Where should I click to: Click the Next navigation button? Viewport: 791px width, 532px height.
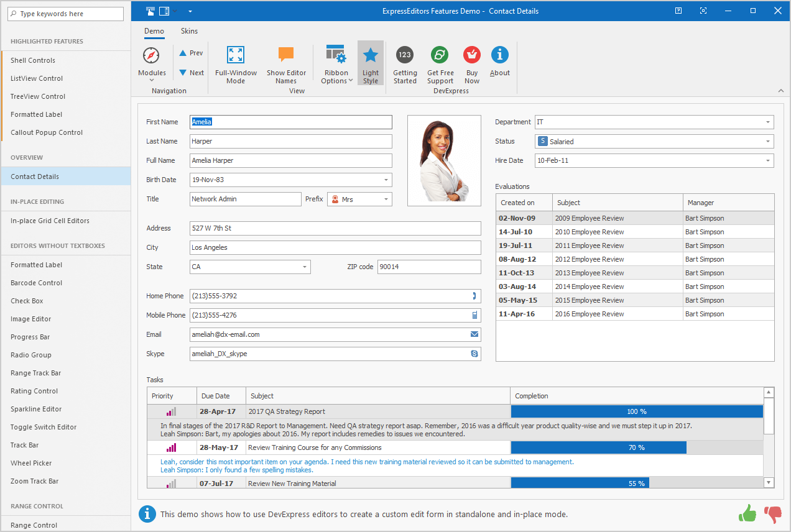[x=191, y=72]
